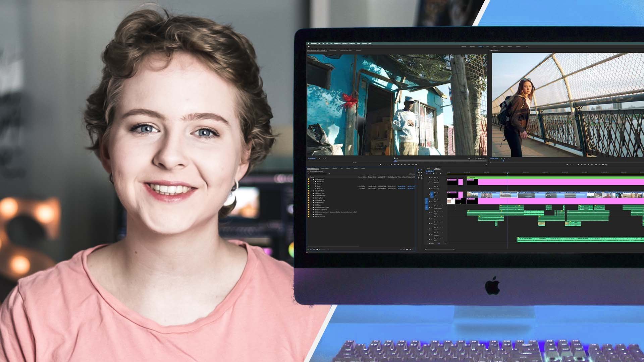The height and width of the screenshot is (362, 644).
Task: Toggle the topmost video track's eye icon
Action: coord(437,178)
